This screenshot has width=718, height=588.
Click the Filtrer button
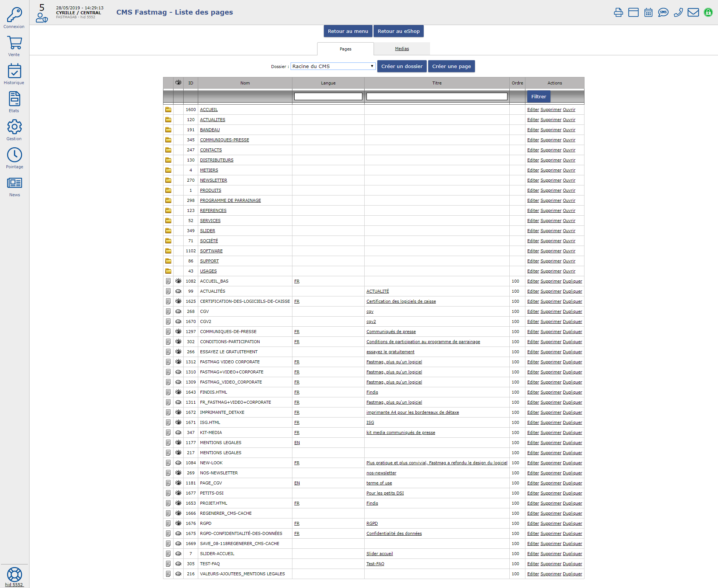pyautogui.click(x=538, y=96)
